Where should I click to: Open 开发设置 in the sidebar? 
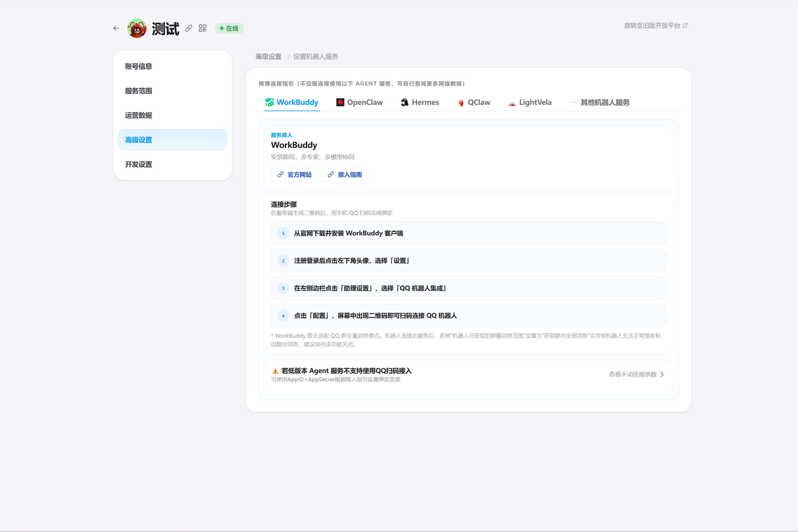[173, 164]
